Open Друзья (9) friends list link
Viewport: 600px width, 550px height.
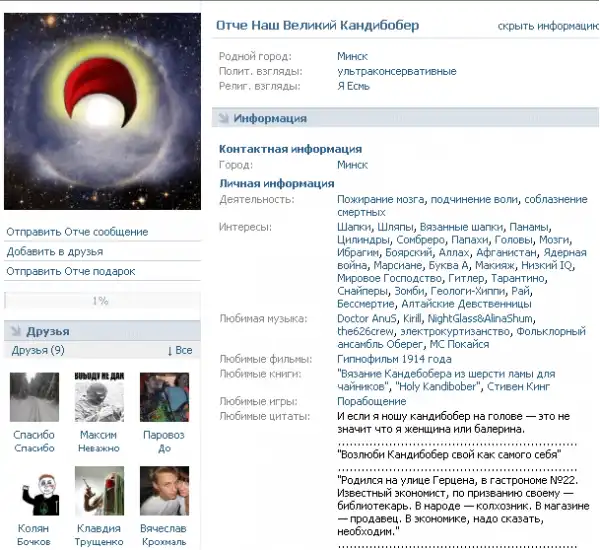pos(38,351)
